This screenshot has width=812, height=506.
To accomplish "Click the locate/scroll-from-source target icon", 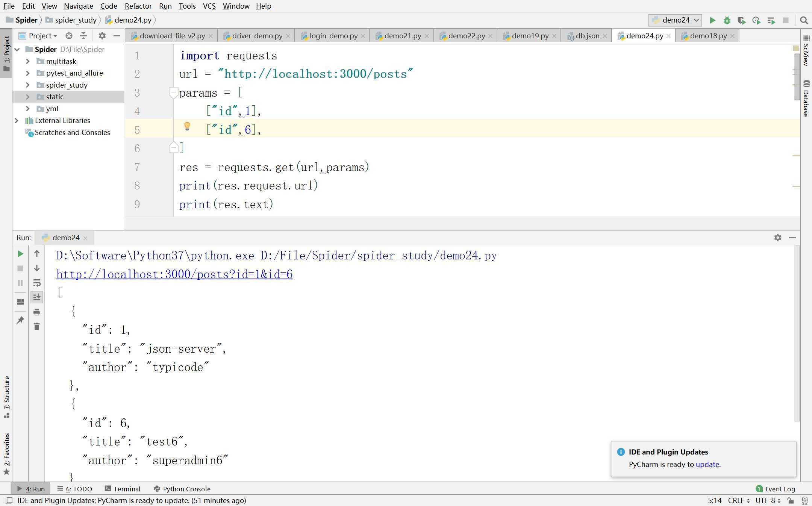I will (x=69, y=36).
